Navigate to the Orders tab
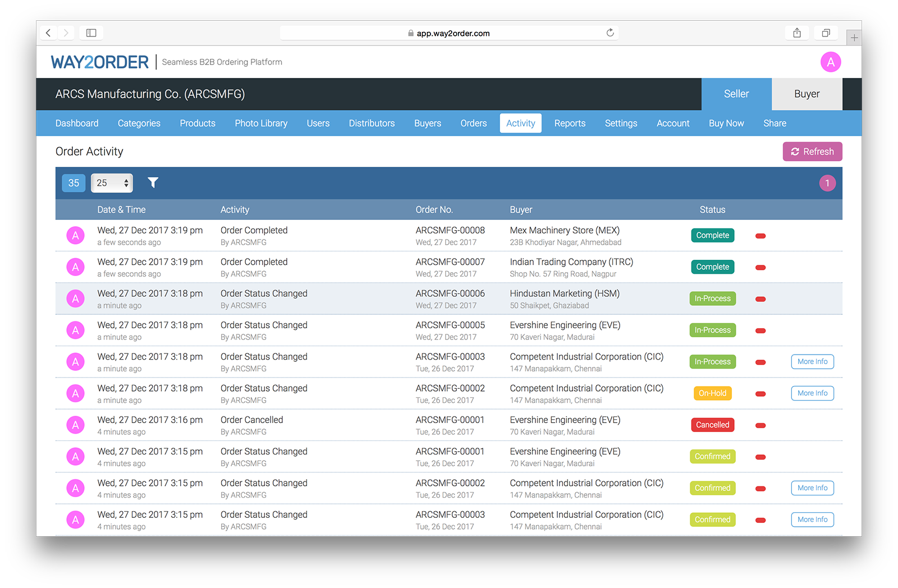The image size is (898, 588). click(474, 123)
